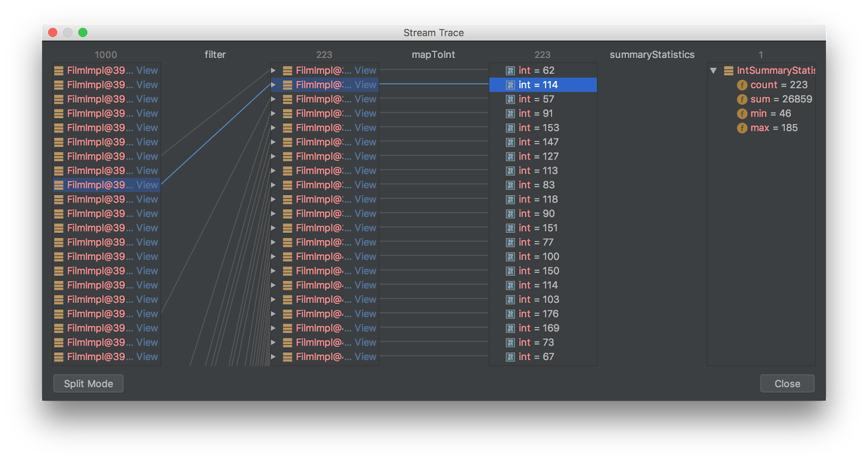Viewport: 868px width, 461px height.
Task: Select the int = 150 value
Action: coord(539,271)
